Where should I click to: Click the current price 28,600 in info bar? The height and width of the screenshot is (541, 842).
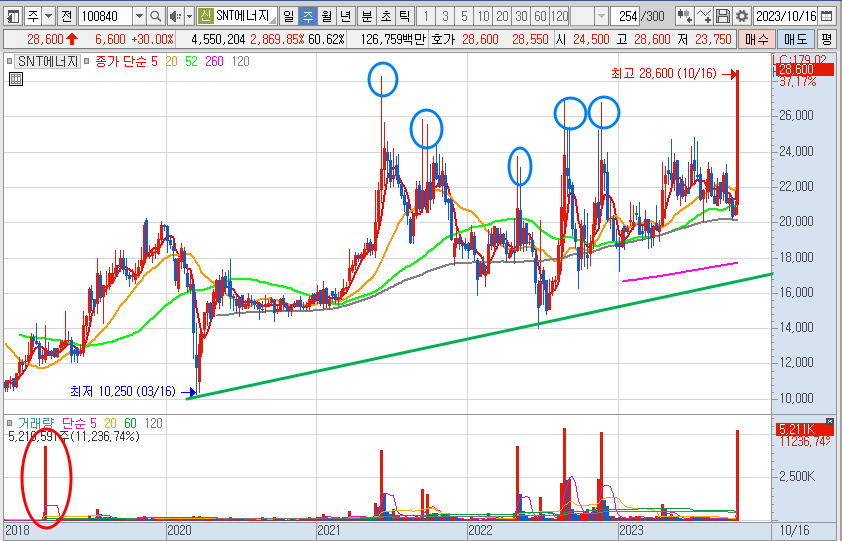point(45,39)
